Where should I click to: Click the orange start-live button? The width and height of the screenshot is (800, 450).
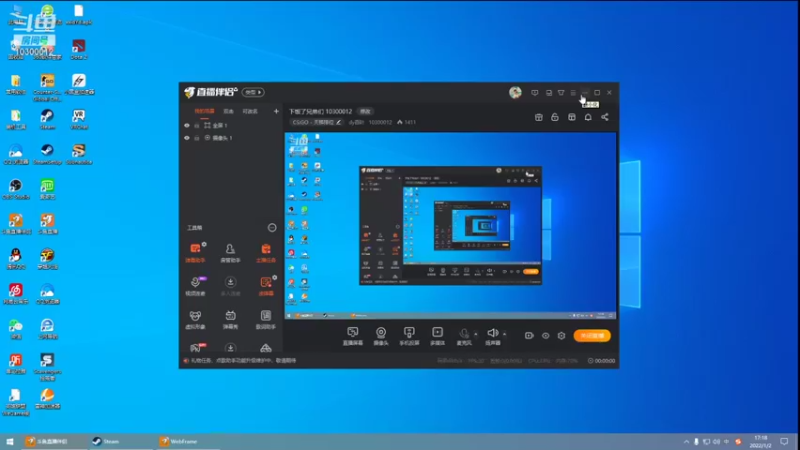coord(592,336)
